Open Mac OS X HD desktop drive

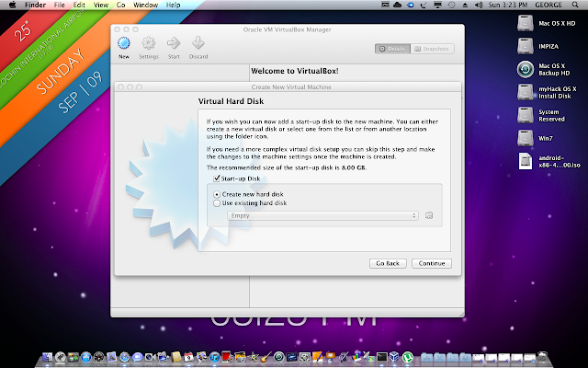[x=525, y=23]
